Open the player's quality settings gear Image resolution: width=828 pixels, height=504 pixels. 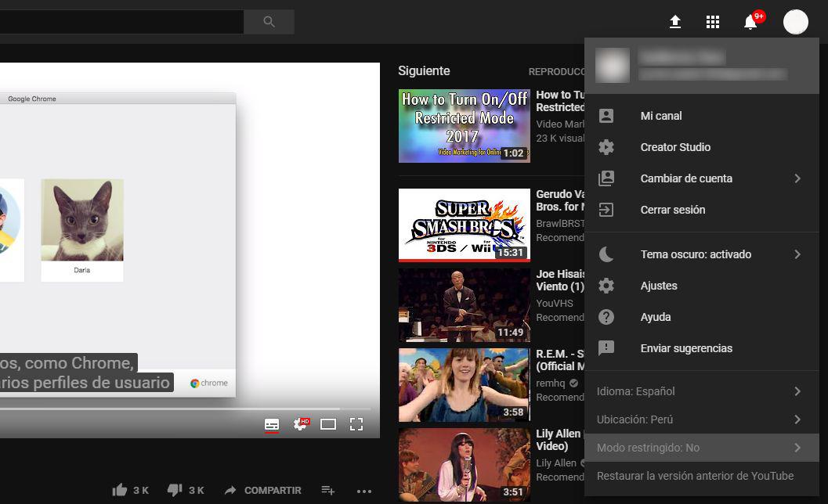[300, 424]
